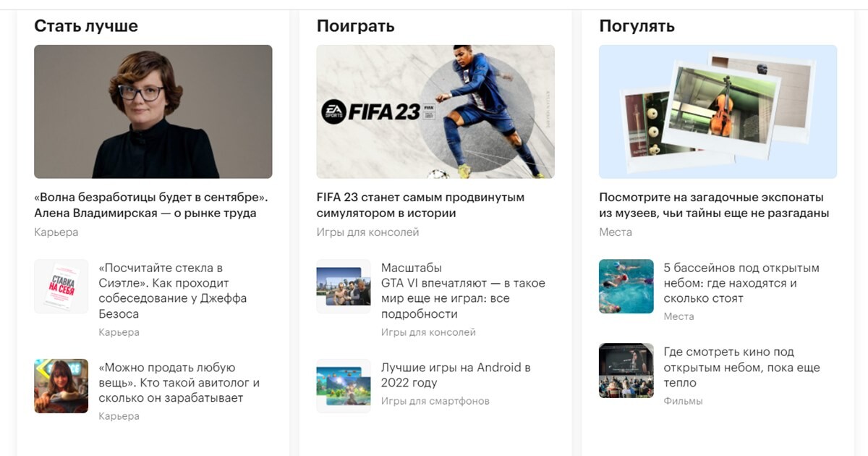Click the GTA VI article thumbnail

coord(344,287)
